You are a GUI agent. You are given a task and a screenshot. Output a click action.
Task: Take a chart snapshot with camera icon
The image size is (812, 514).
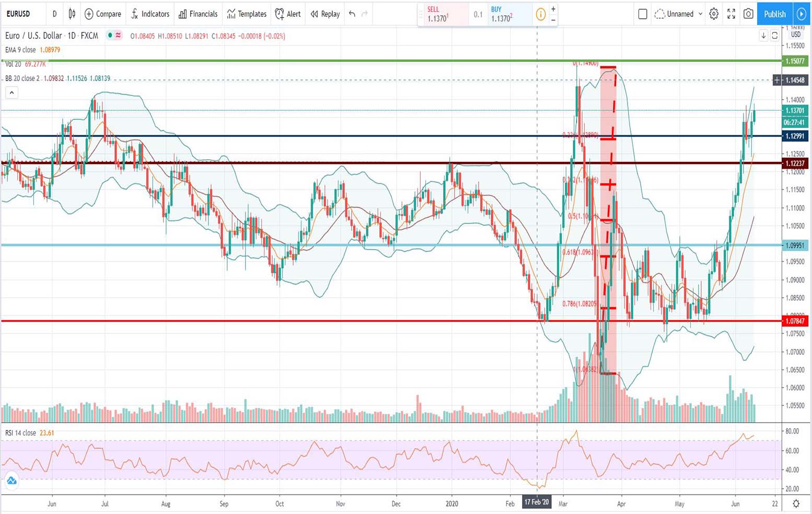coord(748,14)
